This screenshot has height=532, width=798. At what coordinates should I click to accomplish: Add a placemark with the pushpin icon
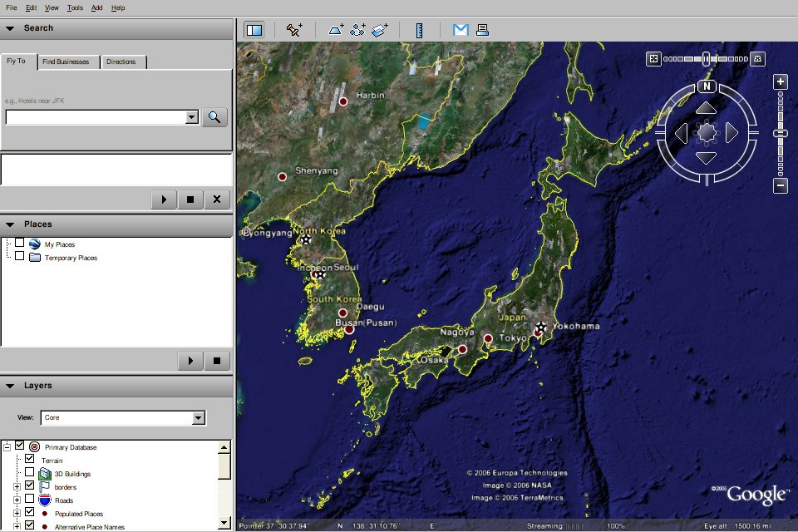(x=294, y=30)
